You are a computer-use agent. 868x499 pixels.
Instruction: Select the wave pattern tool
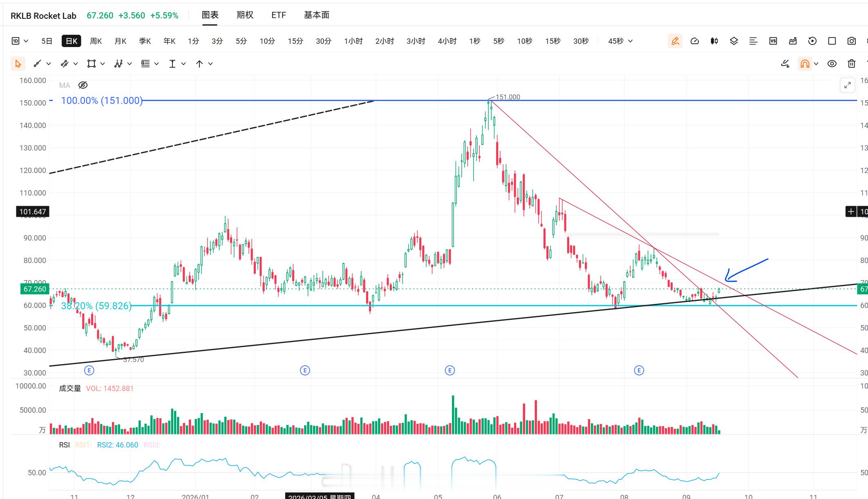coord(118,64)
